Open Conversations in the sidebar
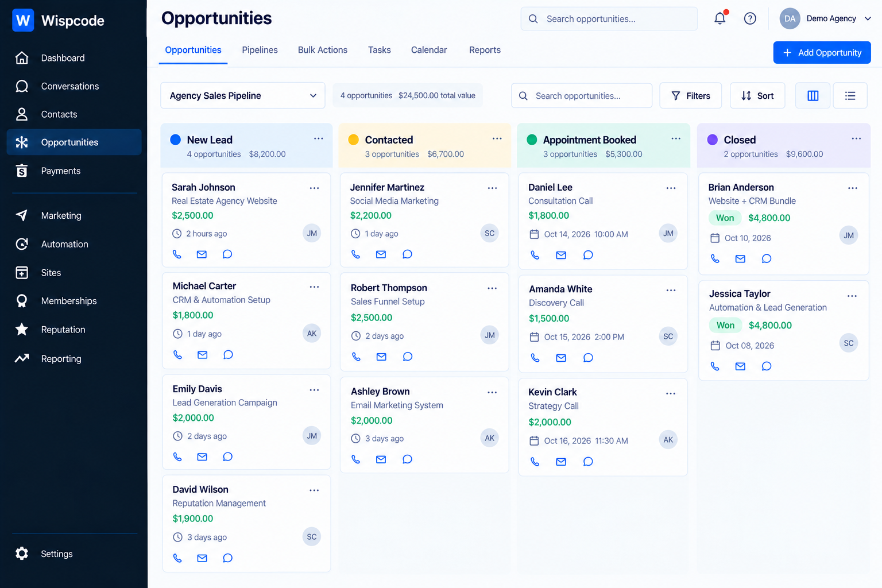The width and height of the screenshot is (882, 588). click(74, 86)
